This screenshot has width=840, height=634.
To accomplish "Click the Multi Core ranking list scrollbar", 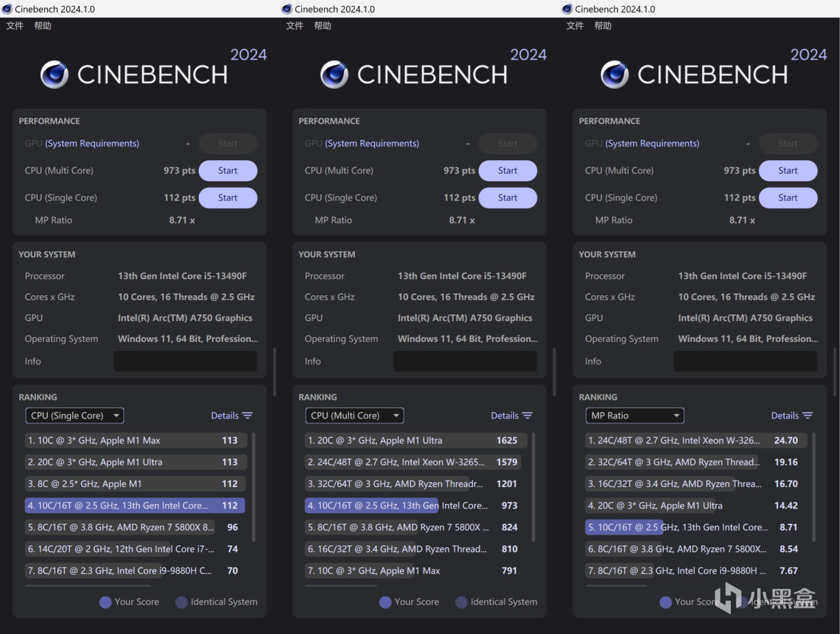I will coord(534,487).
